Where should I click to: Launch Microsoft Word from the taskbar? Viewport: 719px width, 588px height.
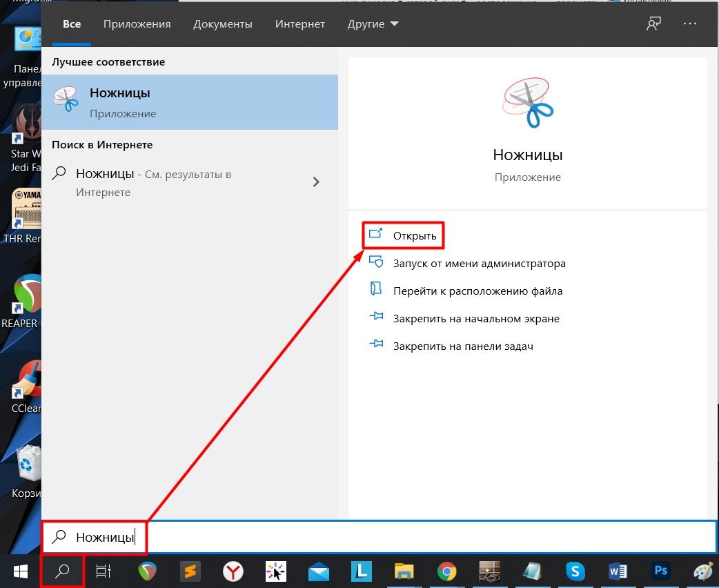pyautogui.click(x=618, y=571)
